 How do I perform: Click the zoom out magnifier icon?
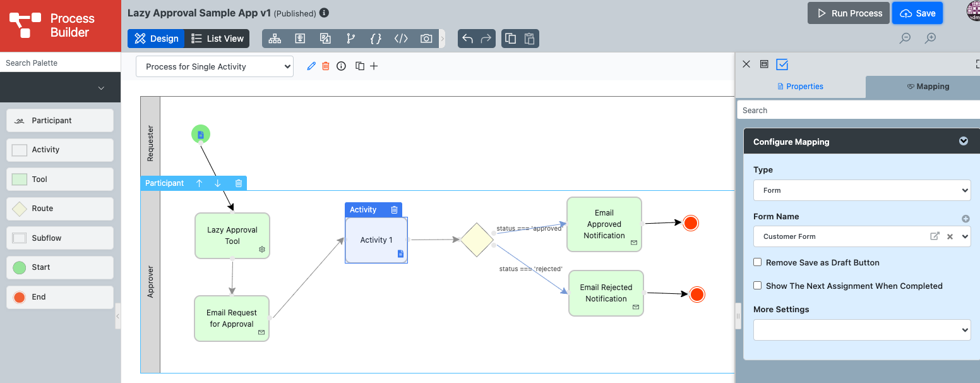905,39
